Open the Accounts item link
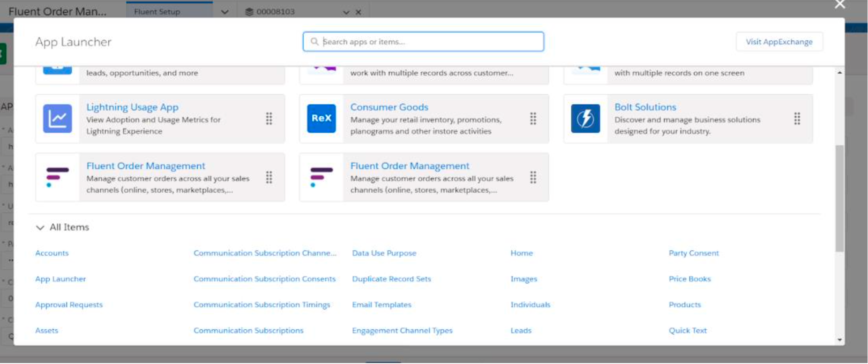 point(52,253)
